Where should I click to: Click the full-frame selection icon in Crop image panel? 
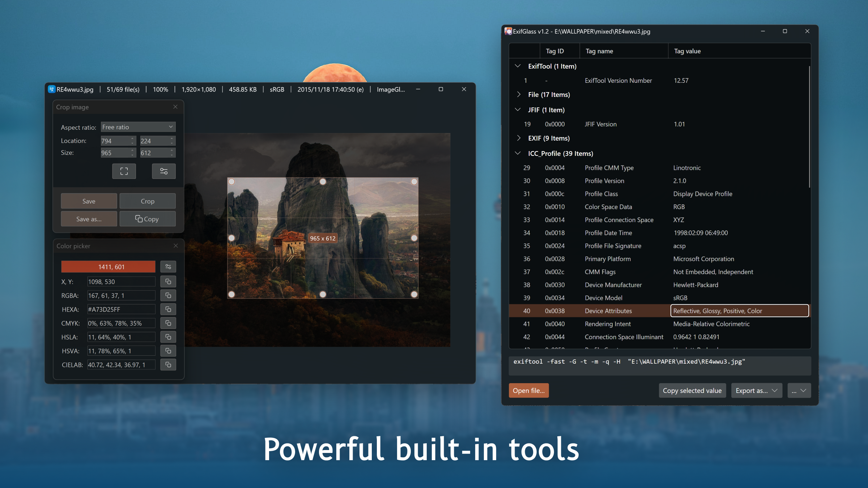[x=124, y=171]
